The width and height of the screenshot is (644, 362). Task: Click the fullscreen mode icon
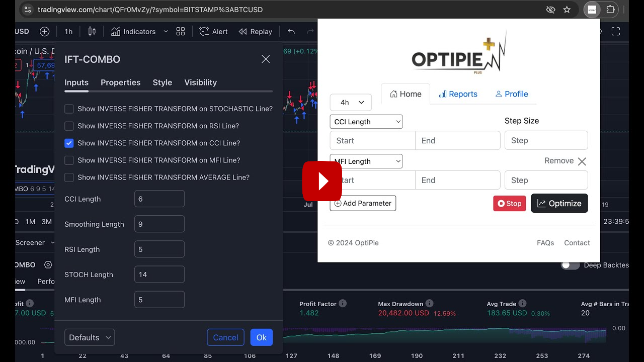(x=616, y=31)
